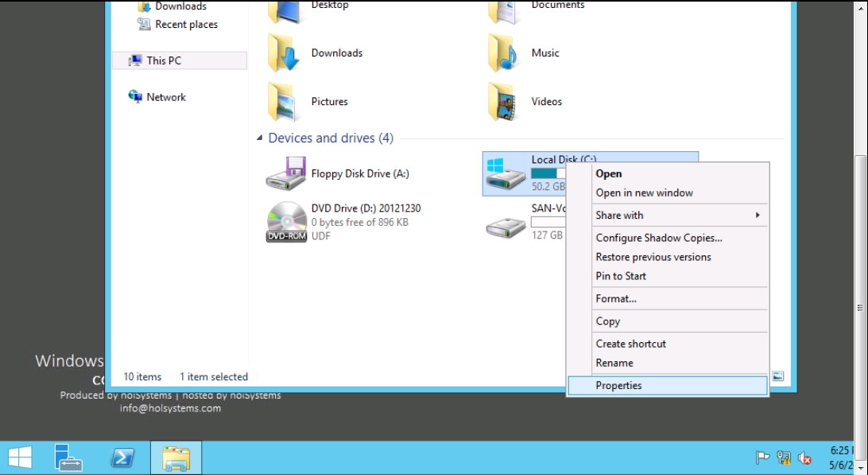Launch Server Manager from the taskbar
The width and height of the screenshot is (868, 475).
(x=68, y=457)
